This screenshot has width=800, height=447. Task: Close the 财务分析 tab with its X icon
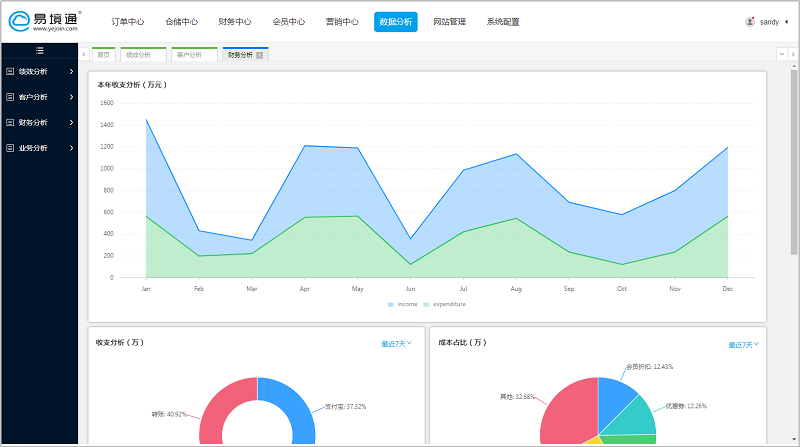pyautogui.click(x=260, y=55)
